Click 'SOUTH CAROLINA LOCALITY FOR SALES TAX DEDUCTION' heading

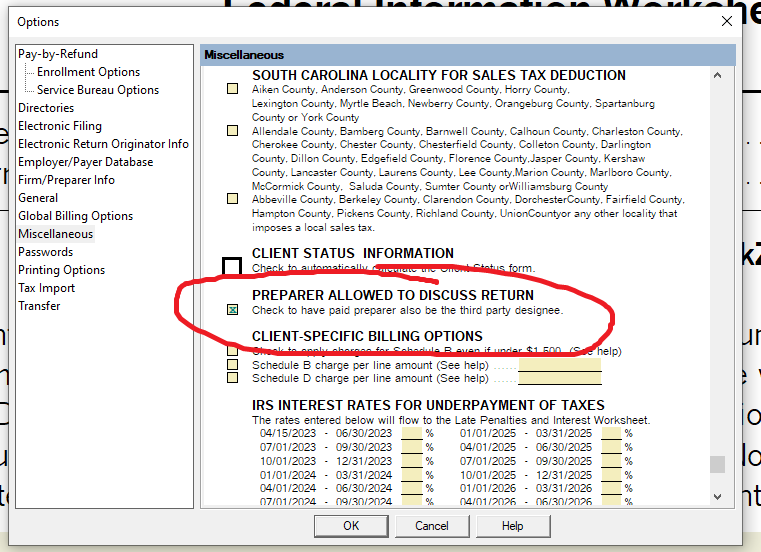(x=439, y=75)
